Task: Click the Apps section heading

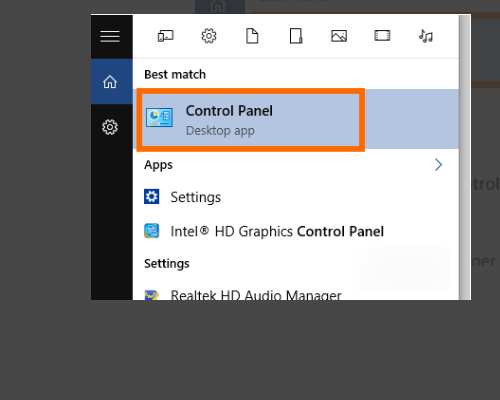Action: pos(158,165)
